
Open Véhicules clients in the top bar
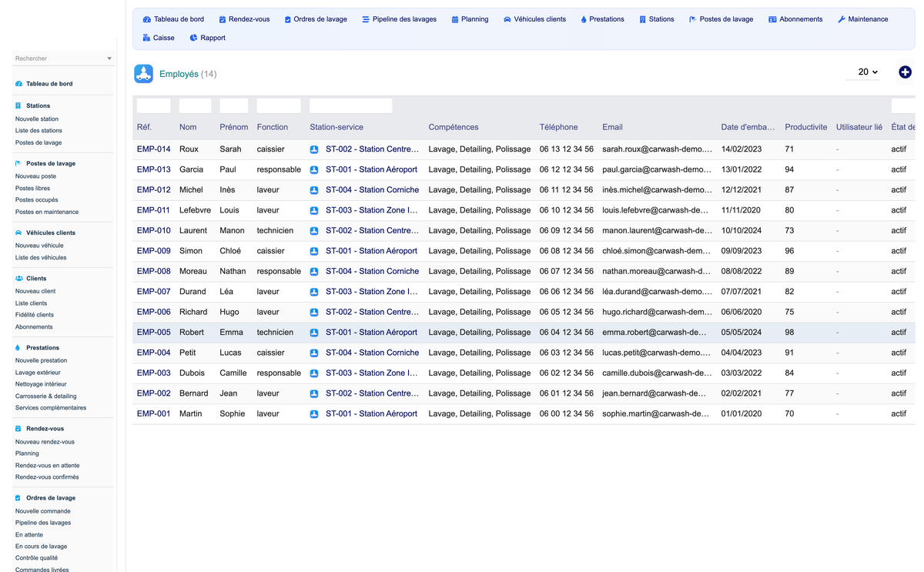(x=534, y=19)
